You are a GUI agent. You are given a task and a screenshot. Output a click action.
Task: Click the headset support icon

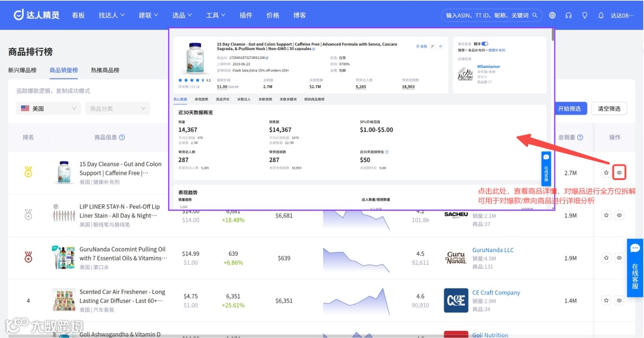point(568,15)
